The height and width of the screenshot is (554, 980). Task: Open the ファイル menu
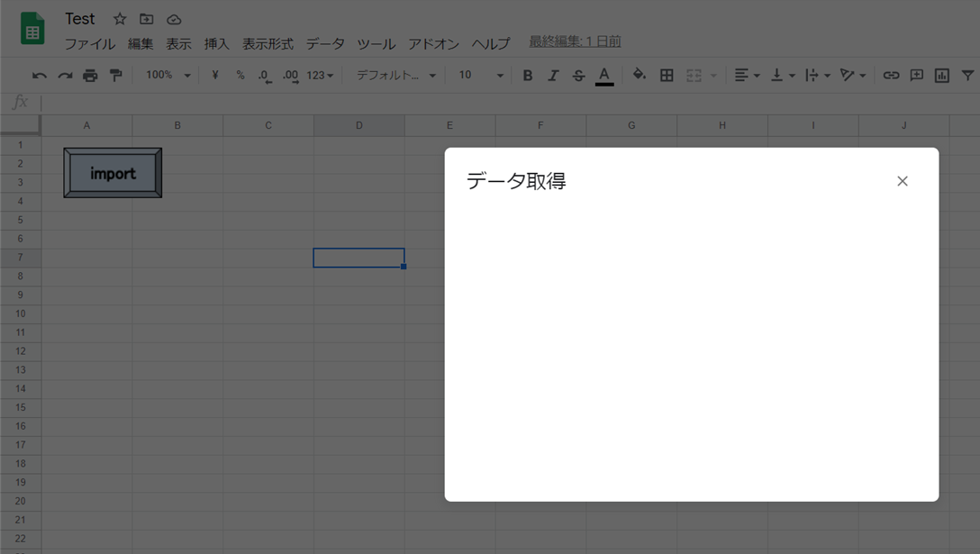pos(90,44)
